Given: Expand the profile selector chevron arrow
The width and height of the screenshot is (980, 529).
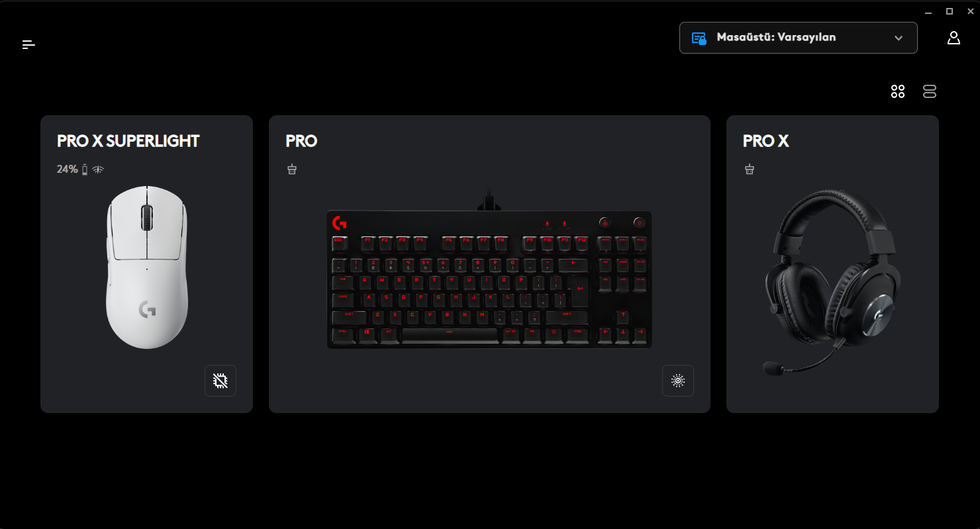Looking at the screenshot, I should 899,38.
